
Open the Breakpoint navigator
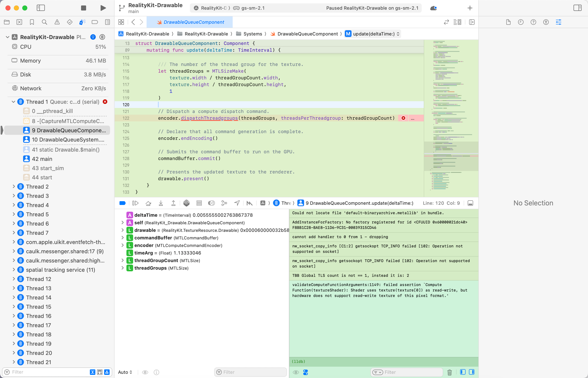(x=95, y=22)
